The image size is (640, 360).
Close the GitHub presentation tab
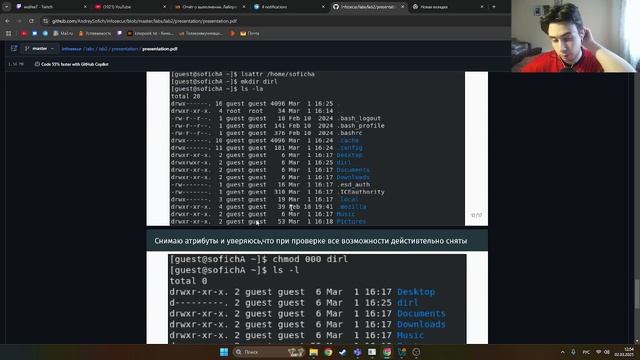tap(402, 7)
